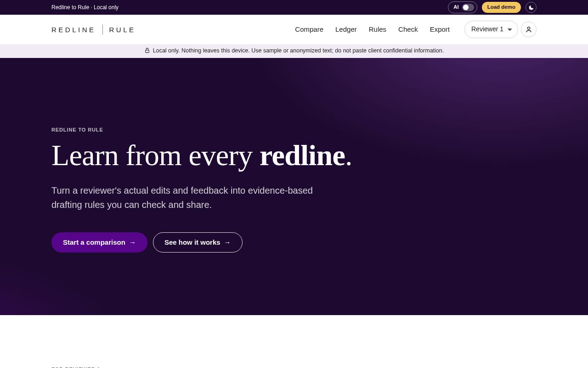Click See how it works button

coord(198,242)
